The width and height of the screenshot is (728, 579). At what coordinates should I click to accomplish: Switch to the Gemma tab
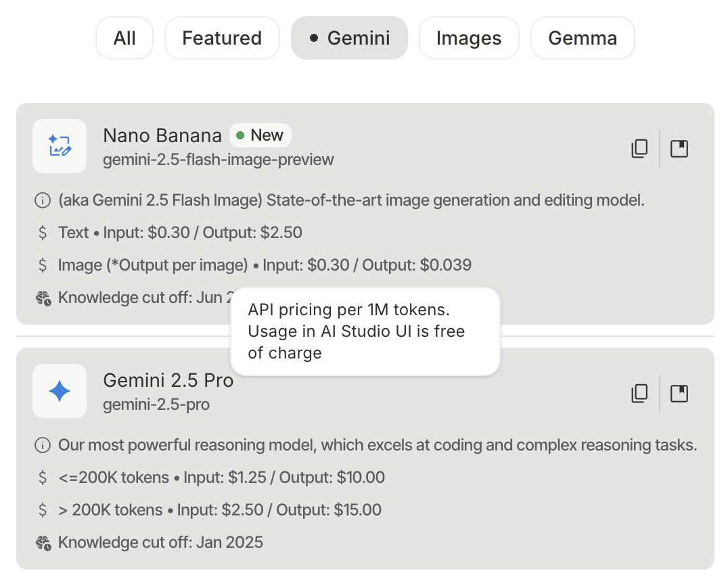click(583, 38)
